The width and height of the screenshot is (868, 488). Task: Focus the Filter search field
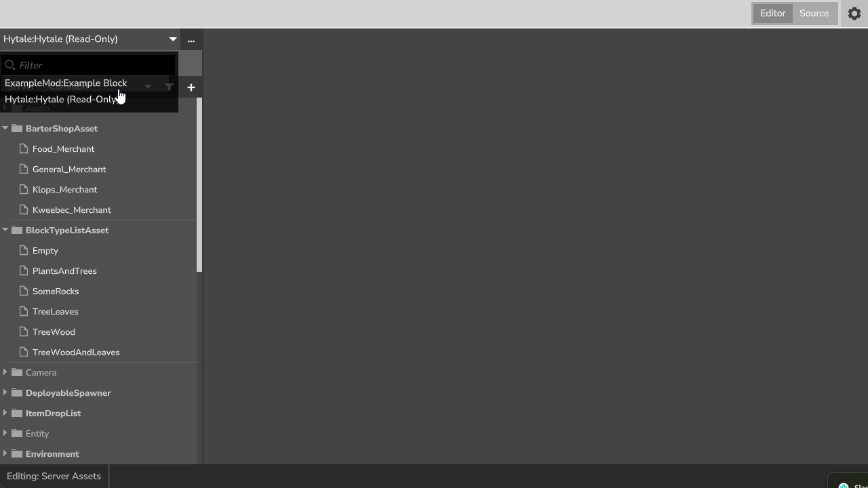pos(88,65)
